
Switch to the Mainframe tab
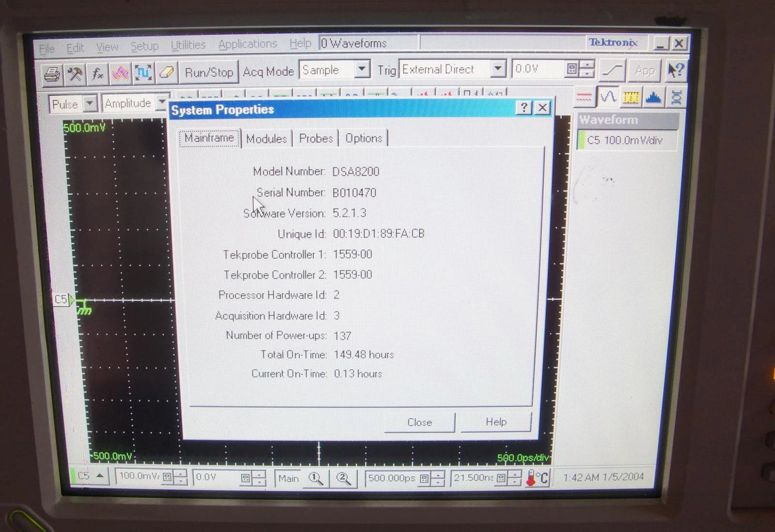point(209,138)
